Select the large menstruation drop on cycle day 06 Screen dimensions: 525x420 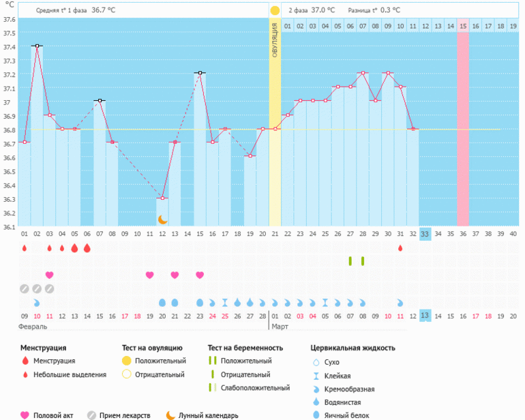(x=87, y=248)
